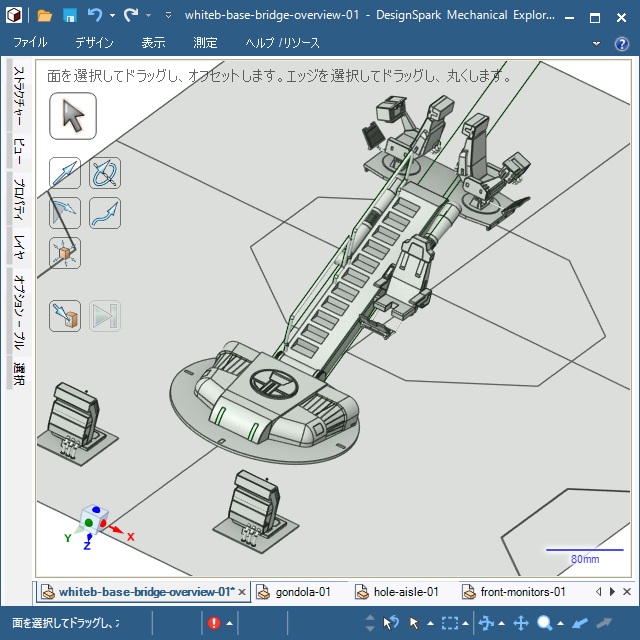
Task: Choose the Sweep tool guide with curved arrow
Action: (105, 213)
